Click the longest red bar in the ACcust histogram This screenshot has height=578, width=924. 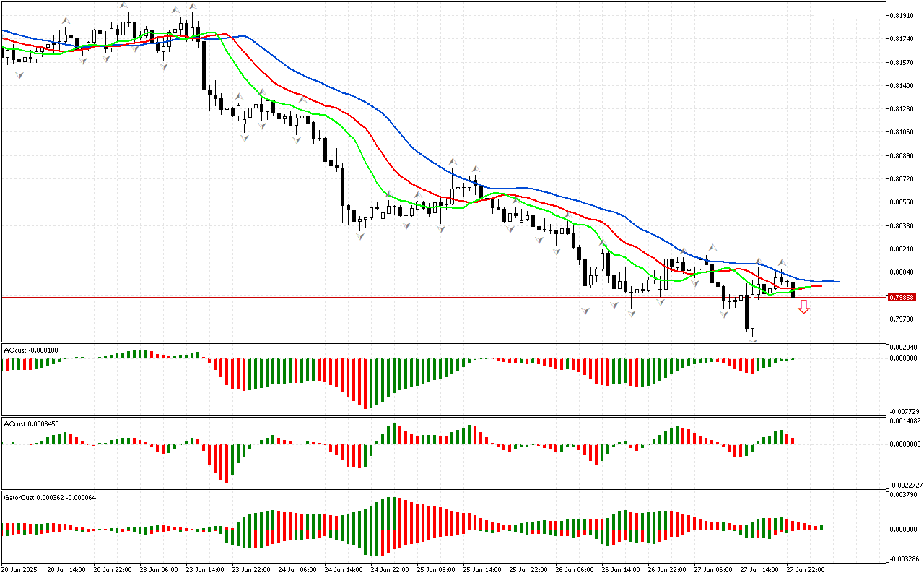[226, 463]
